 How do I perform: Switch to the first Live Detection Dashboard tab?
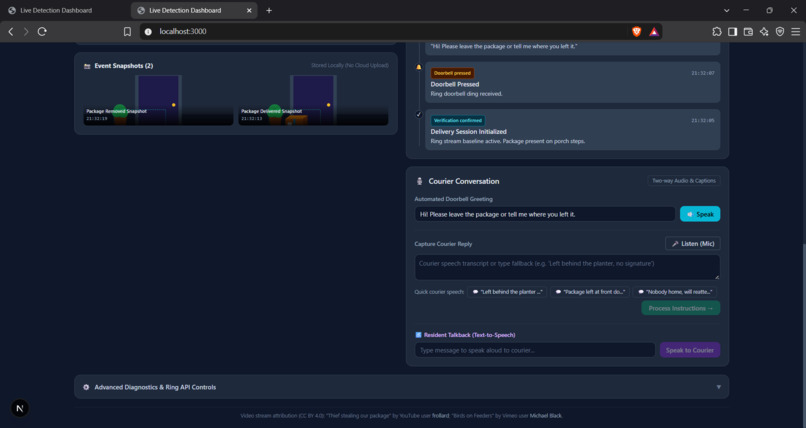click(56, 10)
